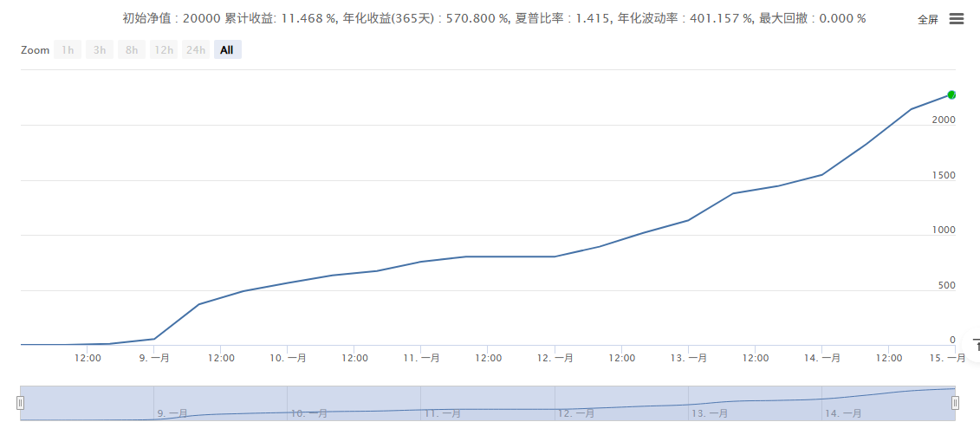Click the scroll-to-top icon at the right edge
The width and height of the screenshot is (980, 422).
click(977, 347)
